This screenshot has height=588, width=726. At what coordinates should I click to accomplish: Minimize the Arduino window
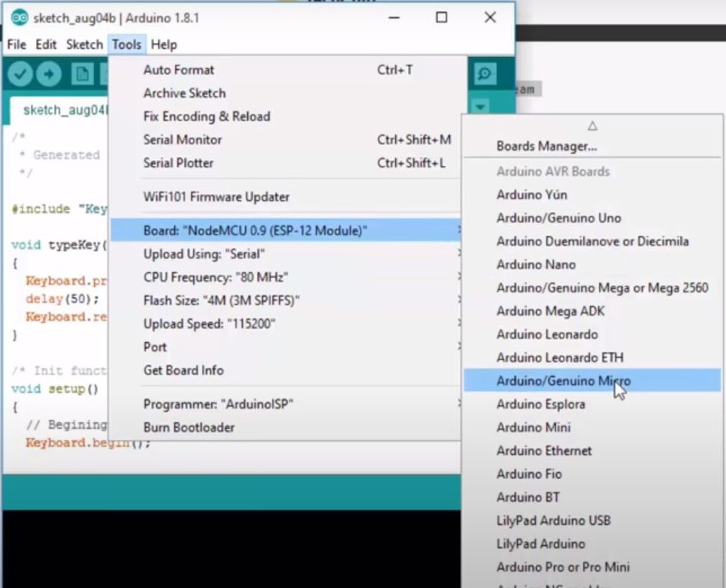(x=394, y=17)
